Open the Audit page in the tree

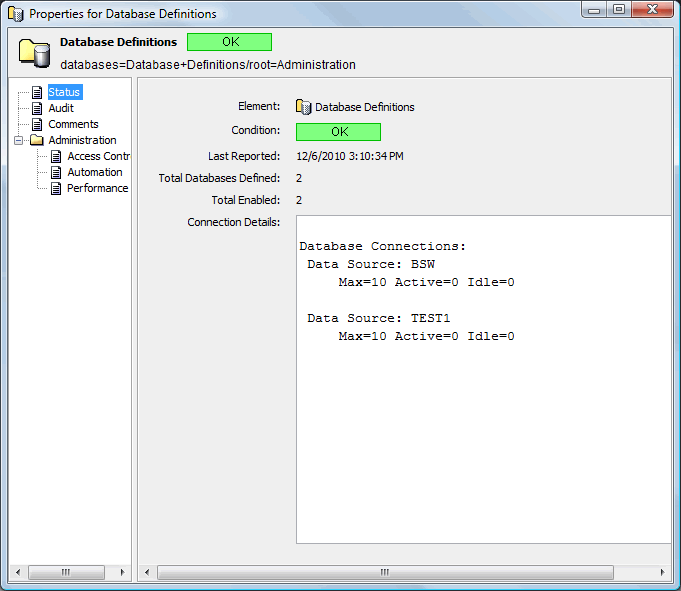61,108
